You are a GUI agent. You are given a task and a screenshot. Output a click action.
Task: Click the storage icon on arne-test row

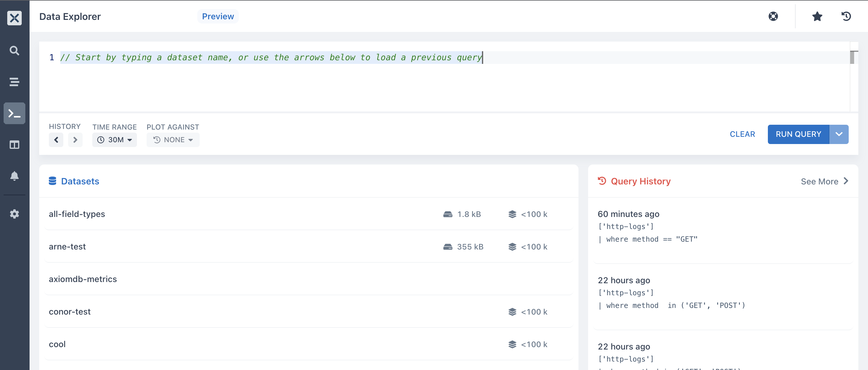coord(448,247)
